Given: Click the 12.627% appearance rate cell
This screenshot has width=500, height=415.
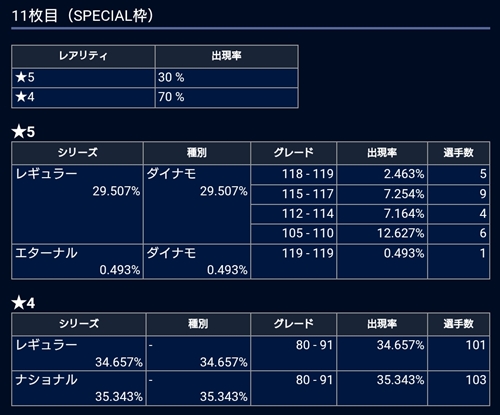Looking at the screenshot, I should (x=382, y=233).
